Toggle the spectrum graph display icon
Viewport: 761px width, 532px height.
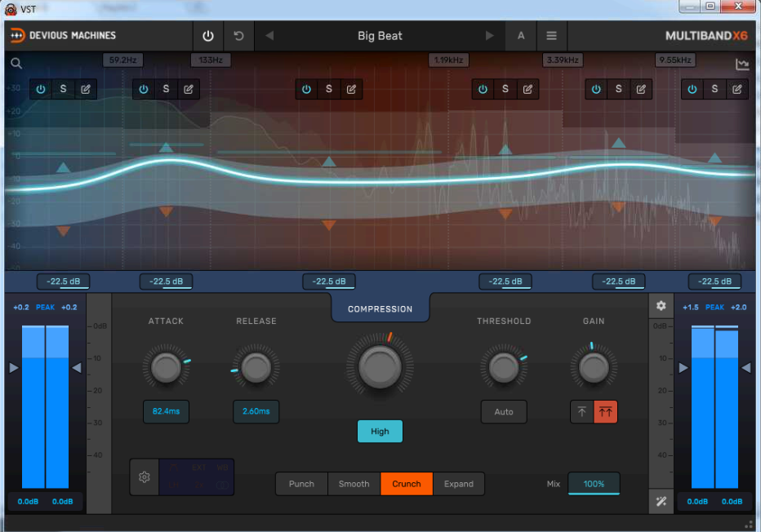pyautogui.click(x=742, y=64)
